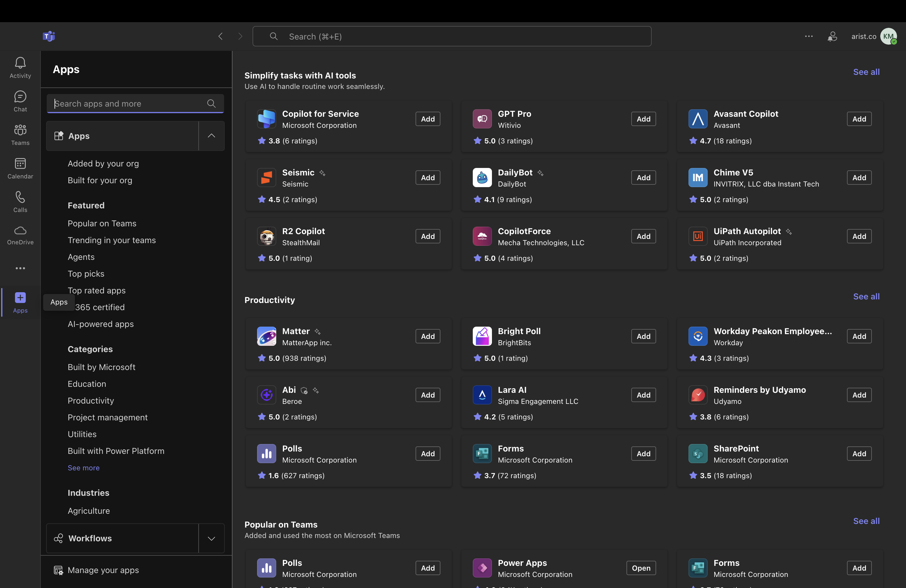The image size is (906, 588).
Task: Expand the Workflows section chevron
Action: [211, 538]
